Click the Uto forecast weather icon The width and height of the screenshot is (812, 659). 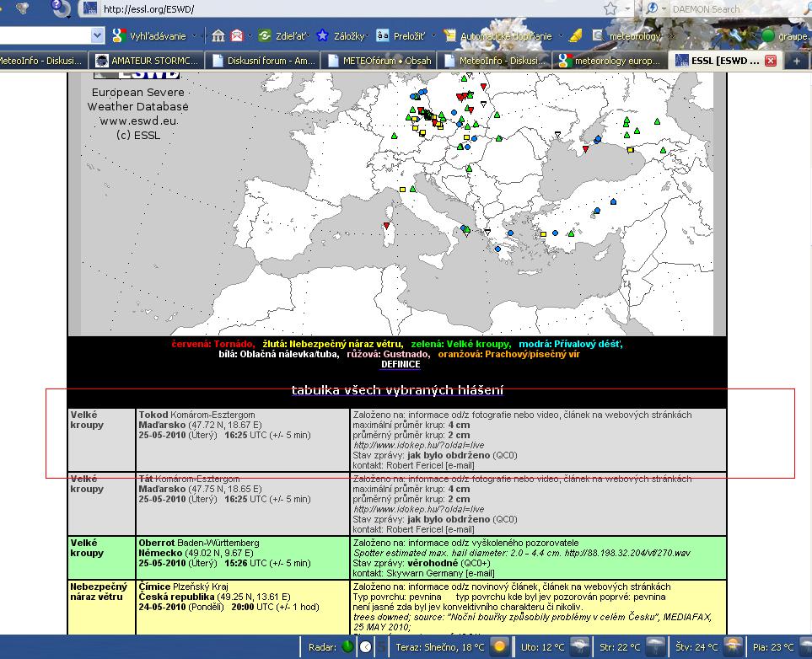click(579, 646)
